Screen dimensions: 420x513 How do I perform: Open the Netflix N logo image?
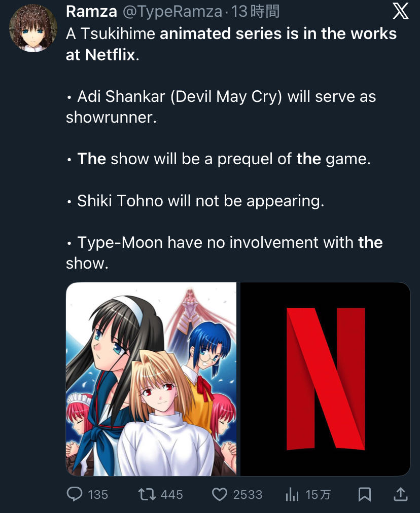pos(325,379)
